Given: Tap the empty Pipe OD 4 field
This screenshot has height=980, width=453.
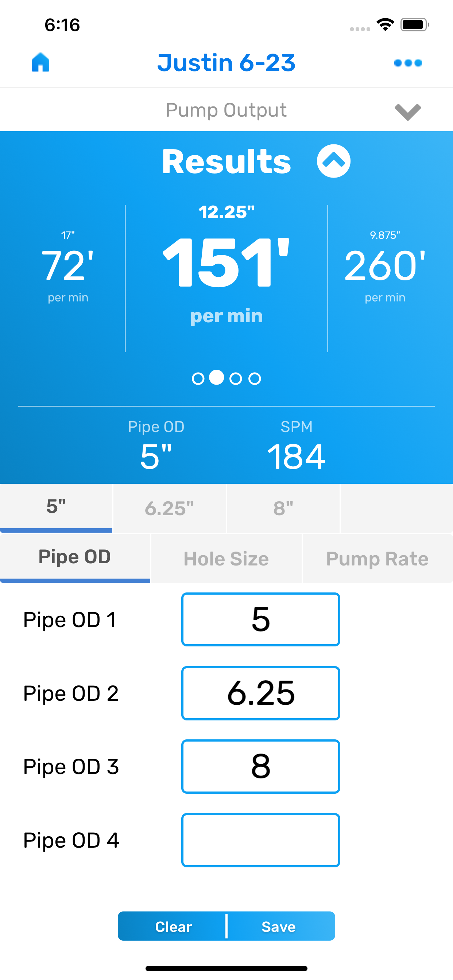Looking at the screenshot, I should [261, 840].
